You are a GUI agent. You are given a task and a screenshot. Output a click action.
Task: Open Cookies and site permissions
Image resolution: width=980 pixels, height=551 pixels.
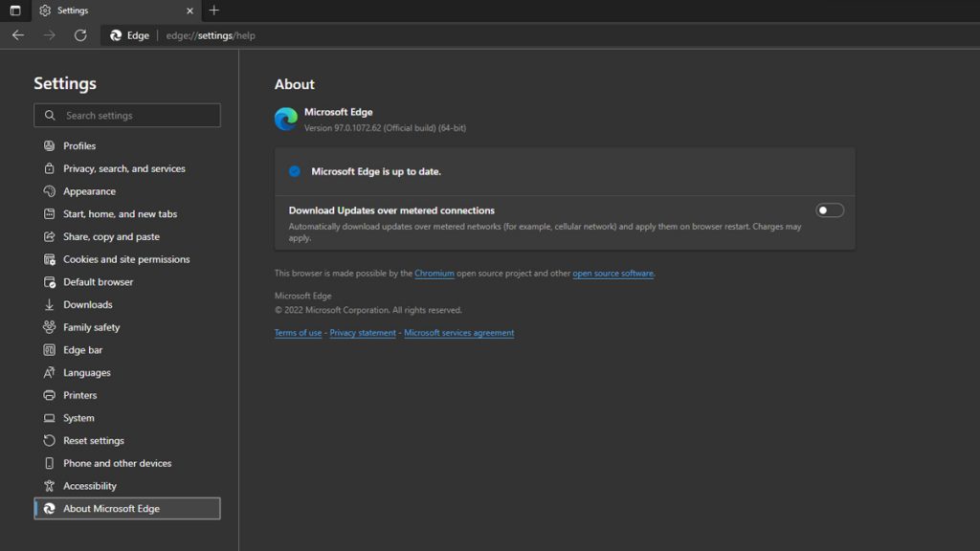(126, 259)
